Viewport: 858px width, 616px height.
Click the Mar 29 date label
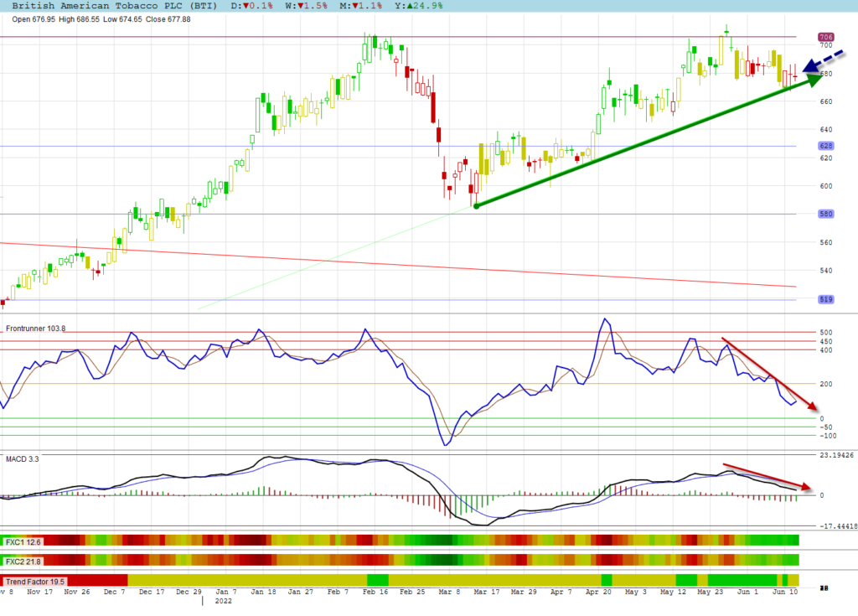click(x=524, y=592)
